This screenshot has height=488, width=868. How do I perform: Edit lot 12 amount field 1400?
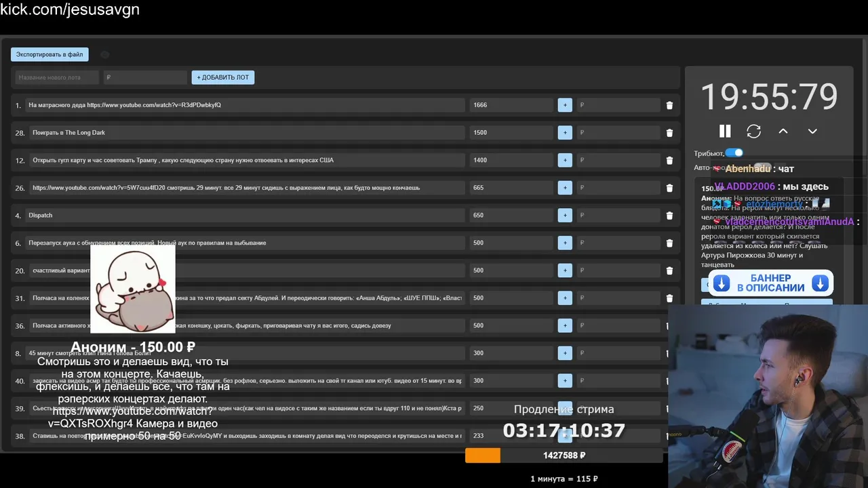point(511,160)
